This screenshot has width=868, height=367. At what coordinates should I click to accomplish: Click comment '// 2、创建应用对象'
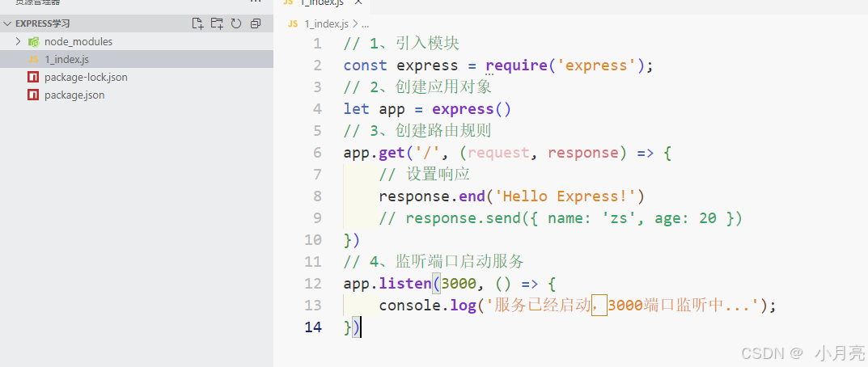click(417, 87)
